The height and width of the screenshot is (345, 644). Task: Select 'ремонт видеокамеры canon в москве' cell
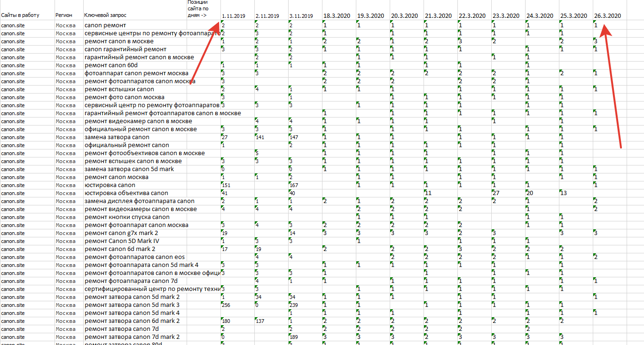[x=141, y=209]
